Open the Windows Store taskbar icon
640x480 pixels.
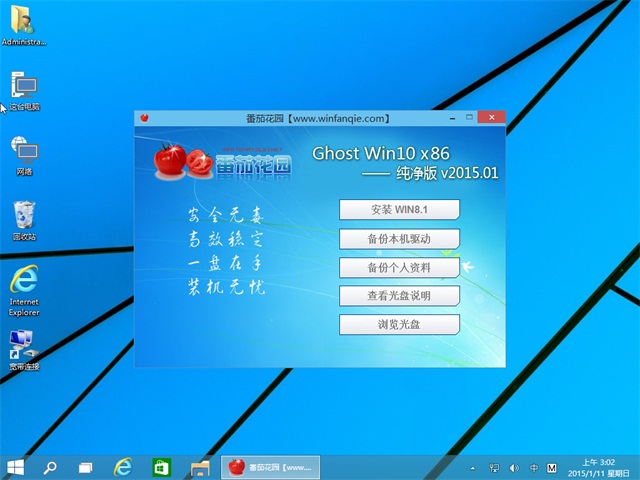pyautogui.click(x=161, y=467)
